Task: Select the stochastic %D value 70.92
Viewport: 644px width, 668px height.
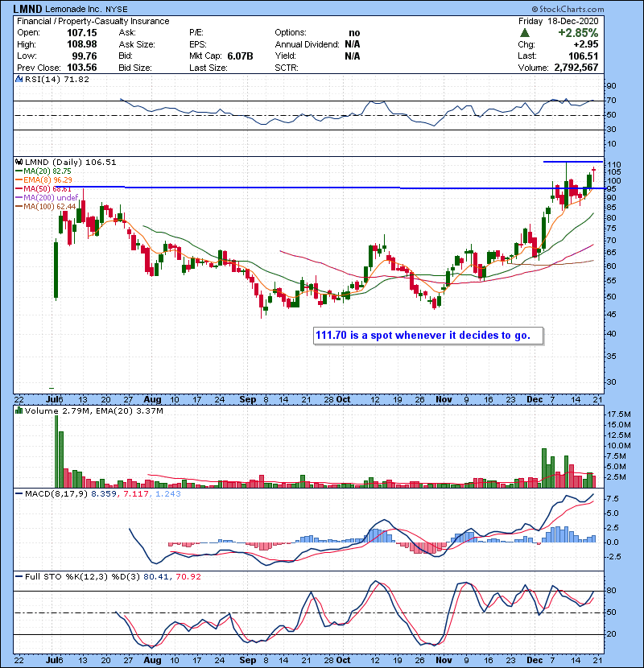Action: (188, 577)
